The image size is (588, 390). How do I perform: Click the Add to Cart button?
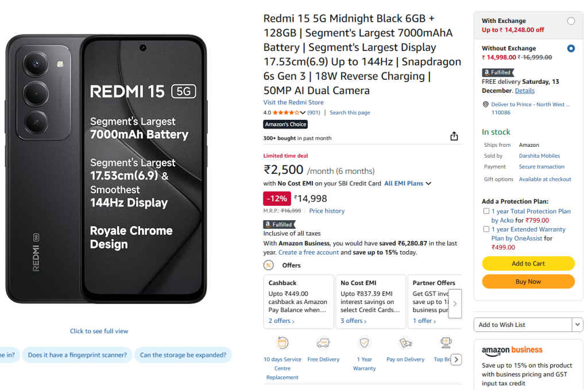[x=528, y=263]
